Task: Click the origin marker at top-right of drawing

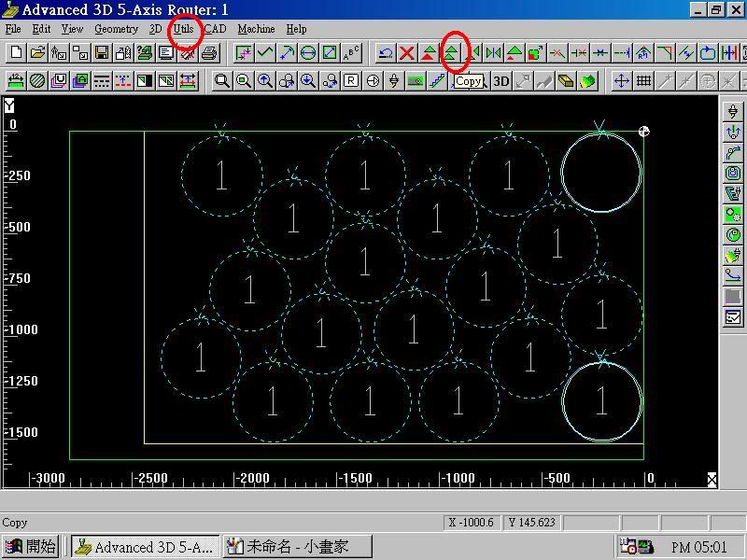Action: coord(643,132)
